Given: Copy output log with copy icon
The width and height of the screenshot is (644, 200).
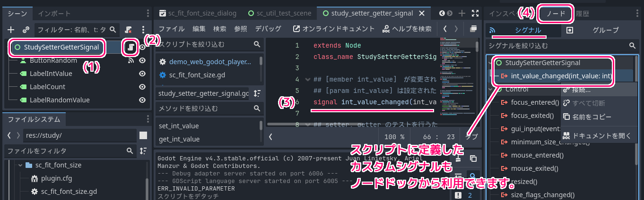Looking at the screenshot, I should click(x=473, y=159).
